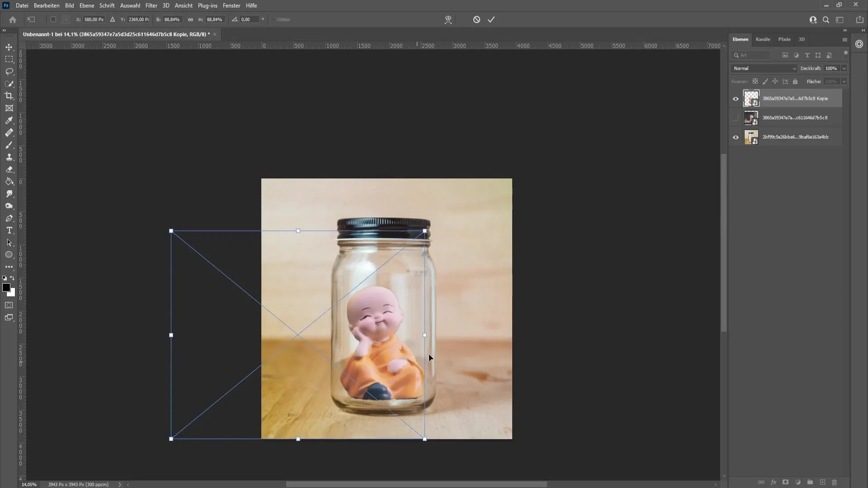This screenshot has height=488, width=868.
Task: Toggle visibility of top layer copy
Action: [736, 99]
